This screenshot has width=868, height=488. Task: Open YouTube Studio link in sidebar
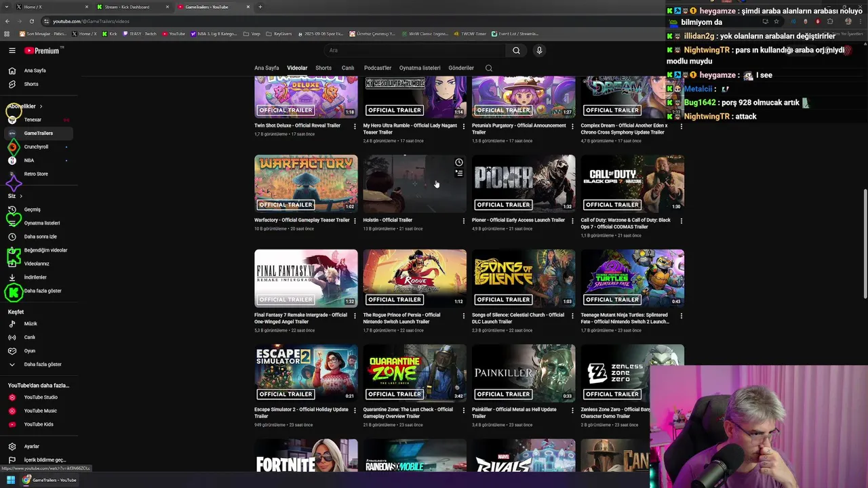[37, 397]
